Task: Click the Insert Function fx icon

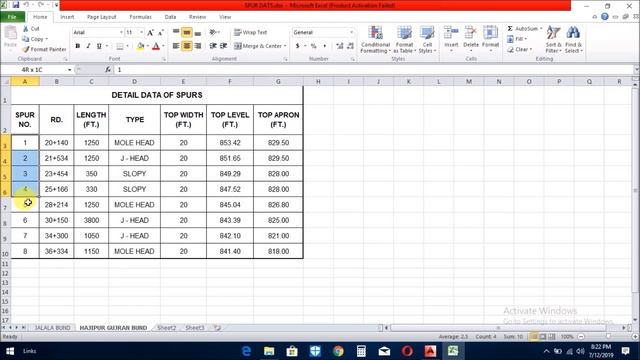Action: pos(108,70)
